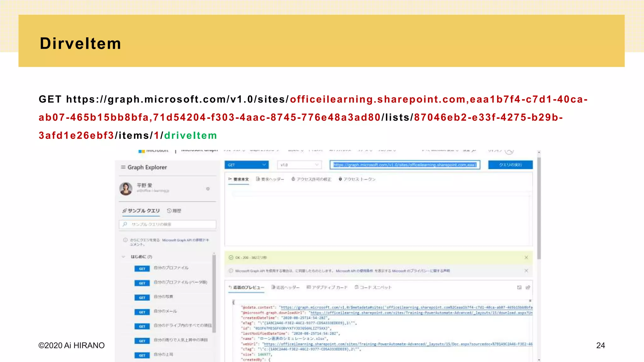Screen dimensions: 644x362
Task: Open the アクセス許可の修正 permissions tab
Action: pyautogui.click(x=311, y=179)
